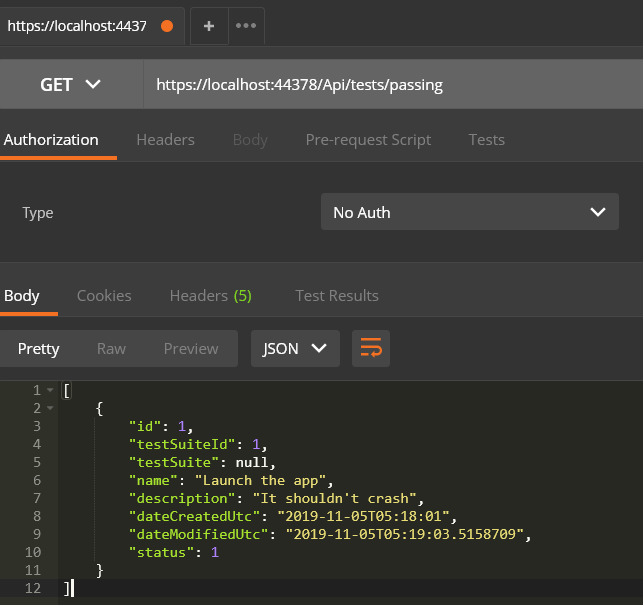Open the disabled request Body tab
This screenshot has height=605, width=643.
pyautogui.click(x=250, y=140)
